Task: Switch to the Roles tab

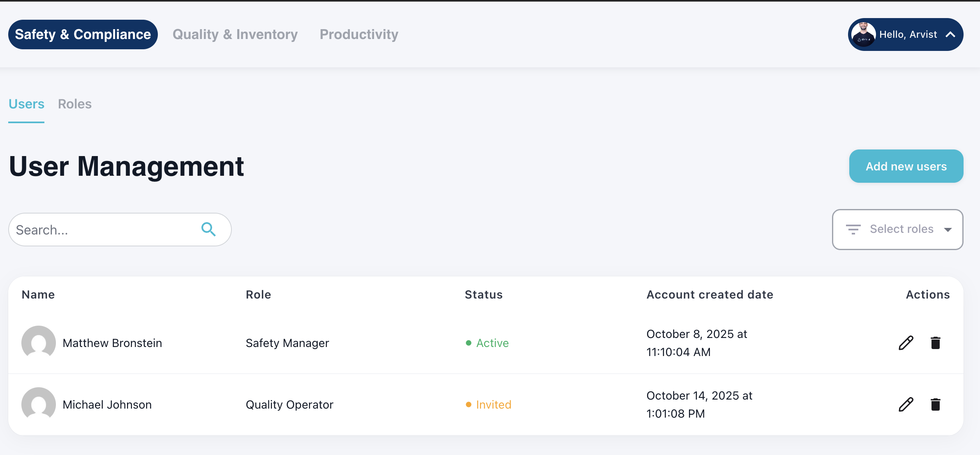Action: click(x=75, y=104)
